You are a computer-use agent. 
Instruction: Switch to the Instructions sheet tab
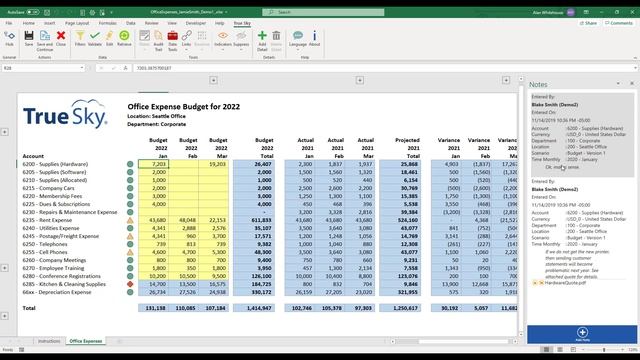(49, 341)
